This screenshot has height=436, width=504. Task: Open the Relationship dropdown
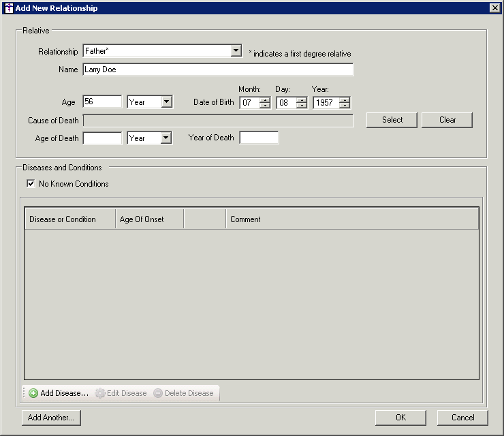[236, 51]
